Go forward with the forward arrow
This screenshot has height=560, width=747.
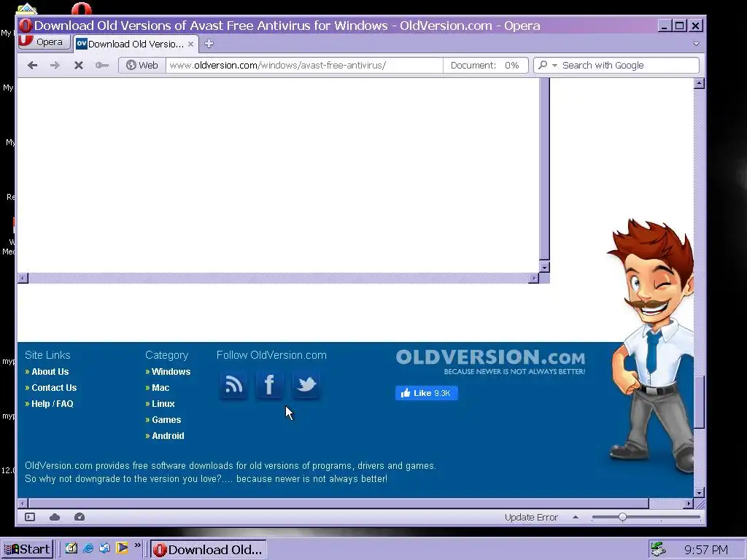[55, 65]
